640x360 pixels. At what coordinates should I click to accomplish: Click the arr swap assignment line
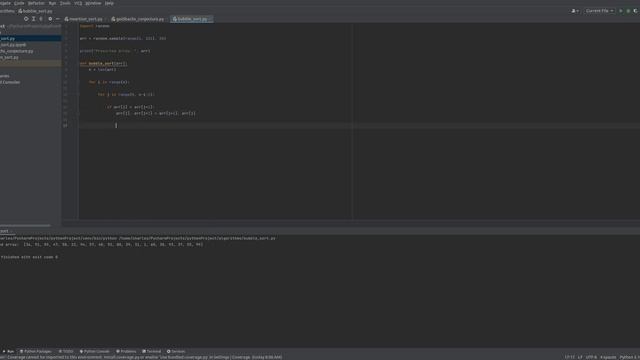156,113
